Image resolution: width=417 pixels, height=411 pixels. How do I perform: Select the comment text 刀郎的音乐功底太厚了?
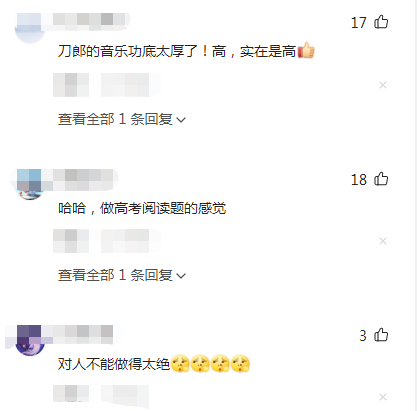click(128, 51)
